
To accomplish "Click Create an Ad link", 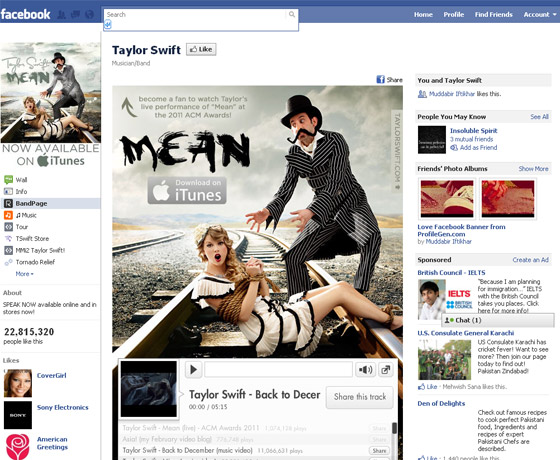I will (530, 260).
